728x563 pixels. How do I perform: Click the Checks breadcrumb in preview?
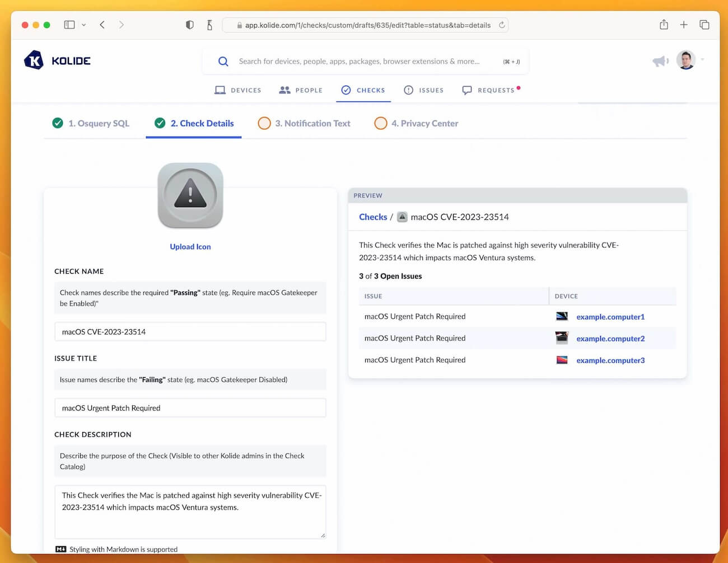click(x=373, y=217)
